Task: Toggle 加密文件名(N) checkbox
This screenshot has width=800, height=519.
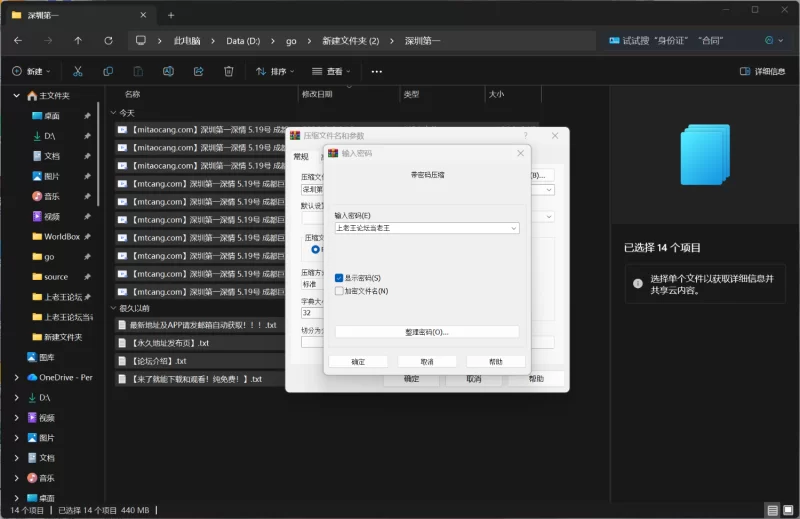Action: (x=339, y=291)
